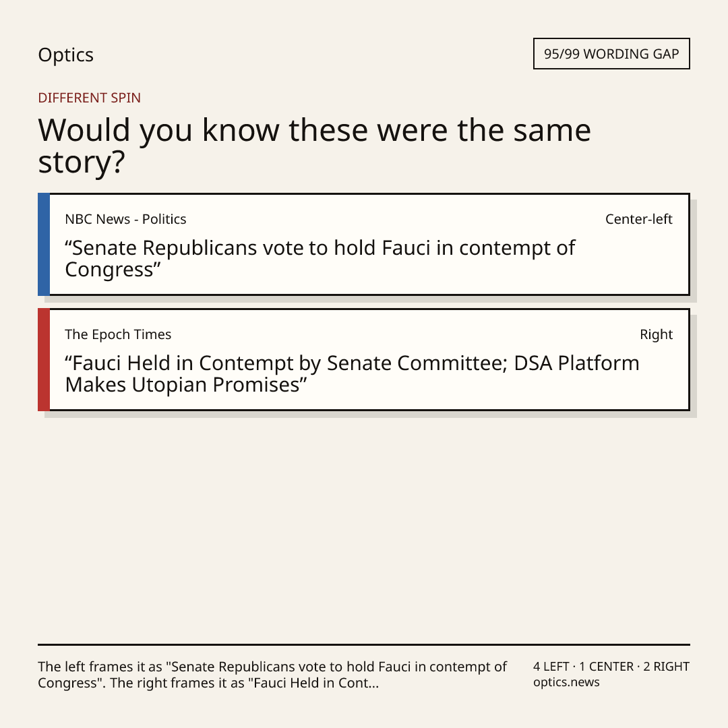Click the blue stripe on NBC card
728x728 pixels.
tap(44, 244)
